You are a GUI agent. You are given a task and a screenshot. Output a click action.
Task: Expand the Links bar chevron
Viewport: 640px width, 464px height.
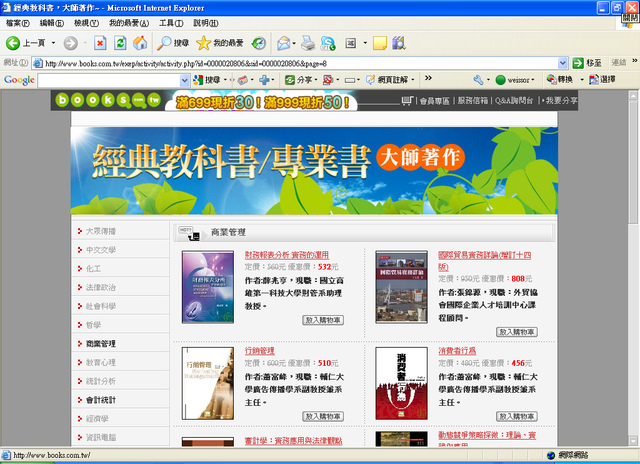[x=635, y=60]
